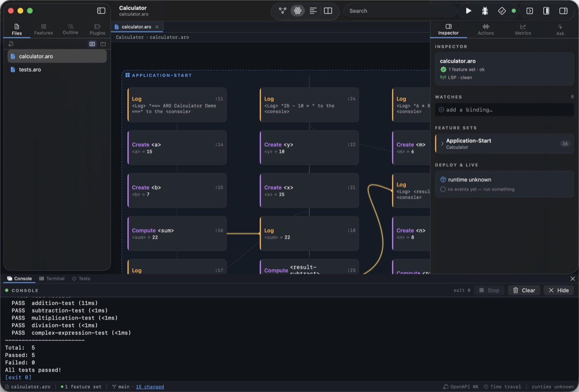Click the Run play button
Screen dimensions: 579x392
[x=469, y=11]
